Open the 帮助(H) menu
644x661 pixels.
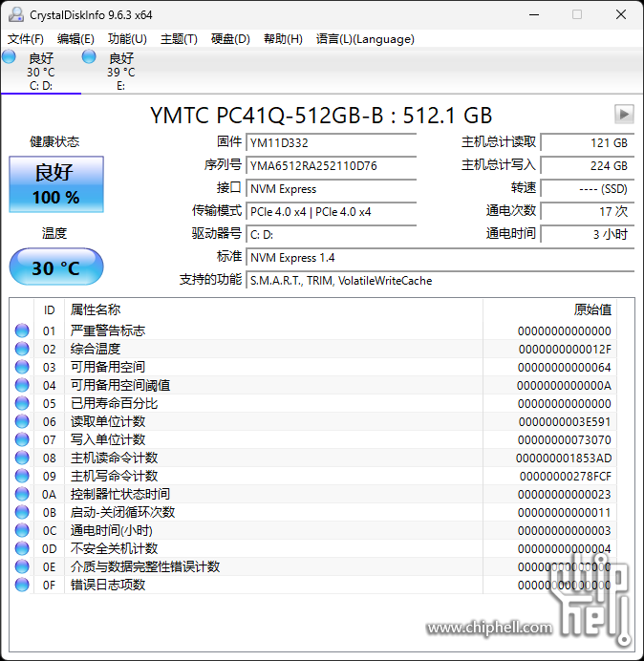pyautogui.click(x=283, y=39)
